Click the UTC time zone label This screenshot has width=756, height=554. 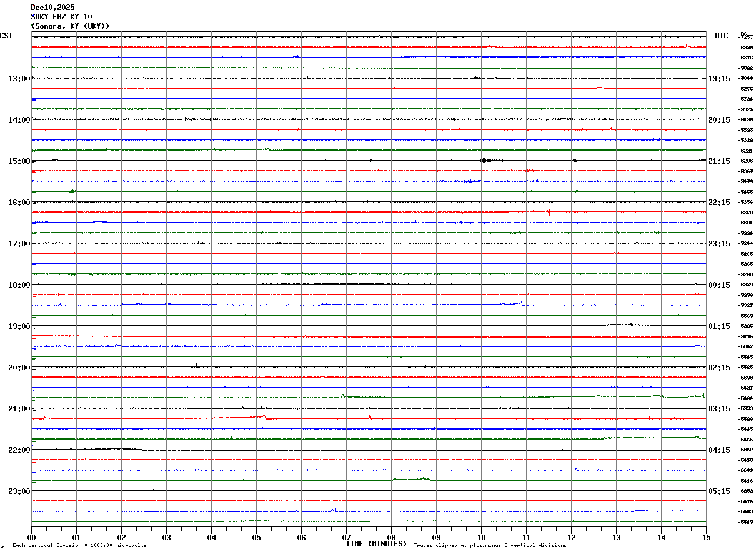tap(722, 36)
